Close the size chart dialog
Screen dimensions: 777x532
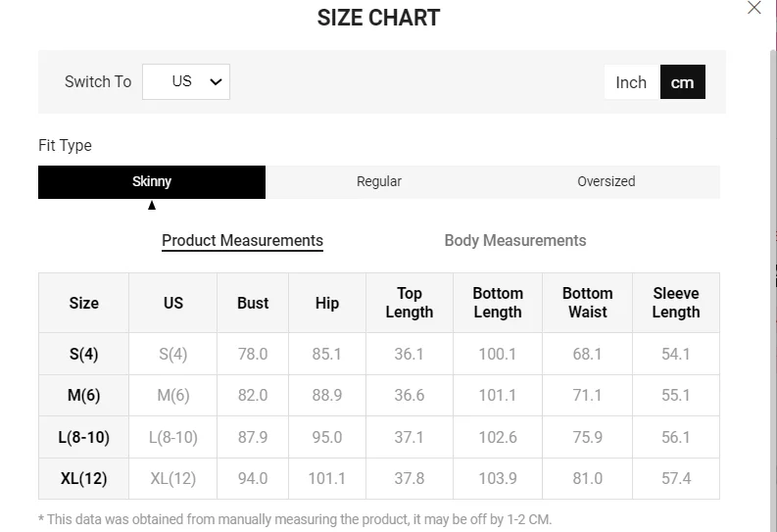[x=753, y=9]
